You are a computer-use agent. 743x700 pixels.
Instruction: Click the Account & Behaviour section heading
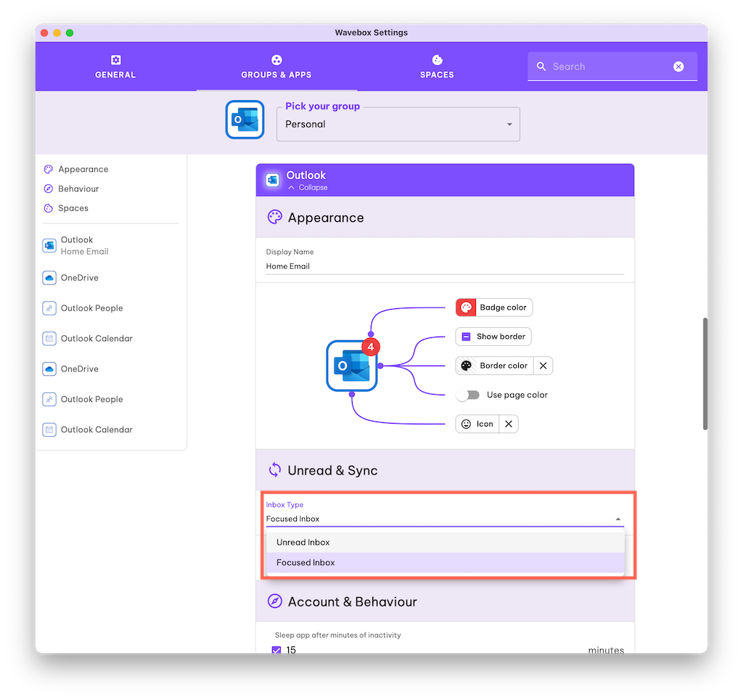(353, 601)
